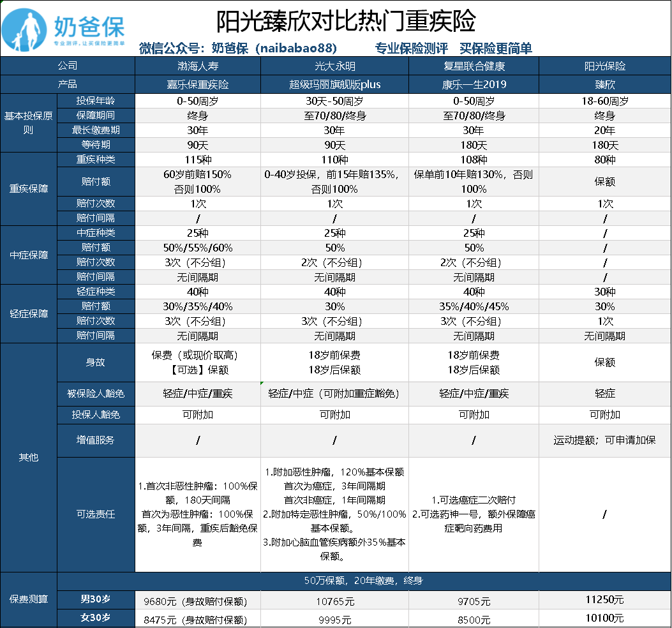Click the 20年 payment period cell
Image resolution: width=672 pixels, height=628 pixels.
pyautogui.click(x=605, y=130)
